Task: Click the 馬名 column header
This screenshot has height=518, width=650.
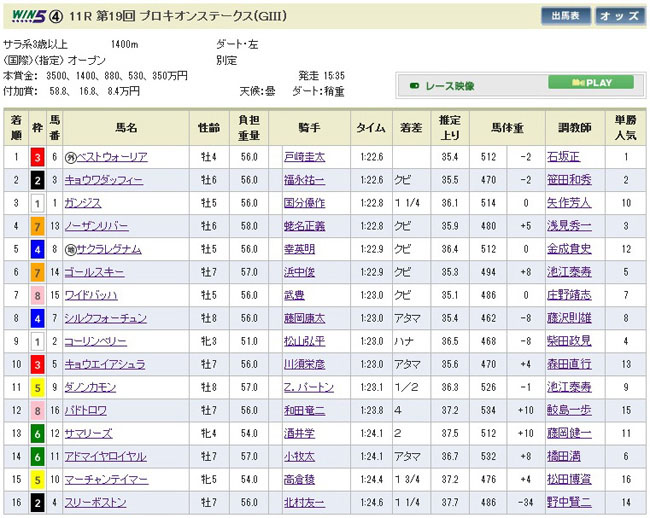Action: 124,128
